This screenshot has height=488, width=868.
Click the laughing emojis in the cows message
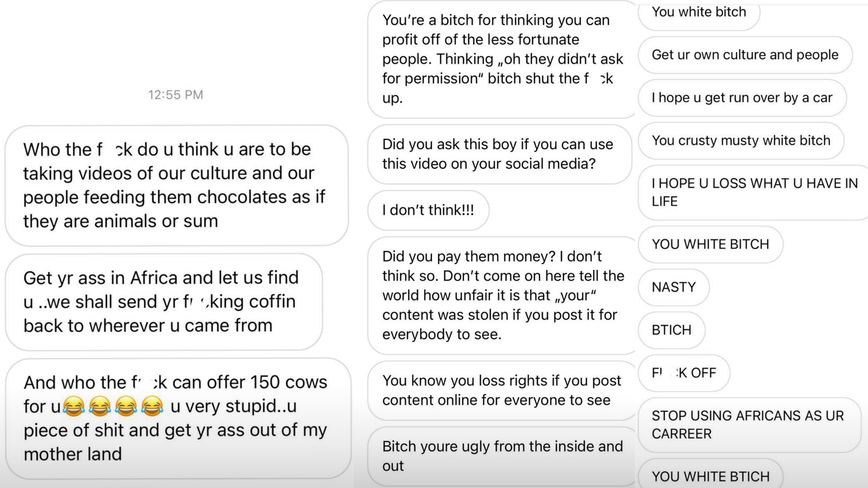112,406
